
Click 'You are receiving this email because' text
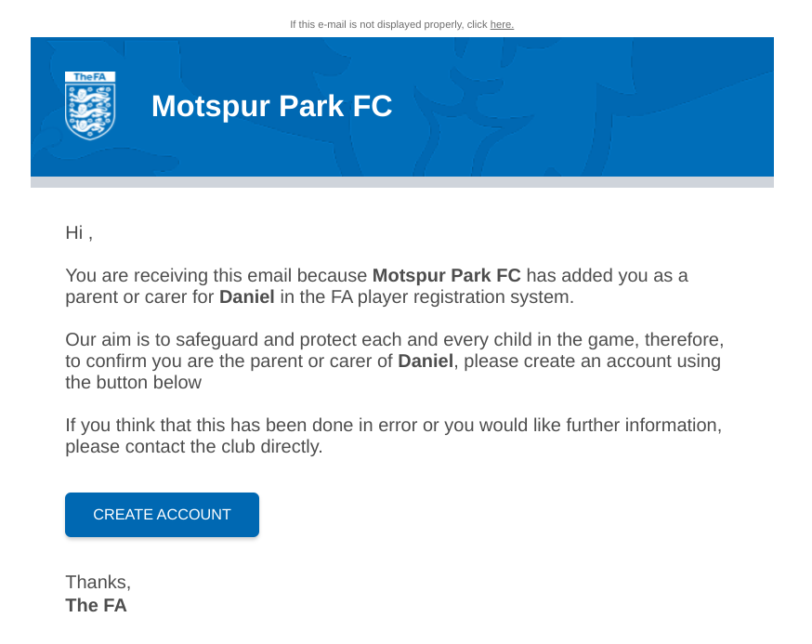click(216, 275)
